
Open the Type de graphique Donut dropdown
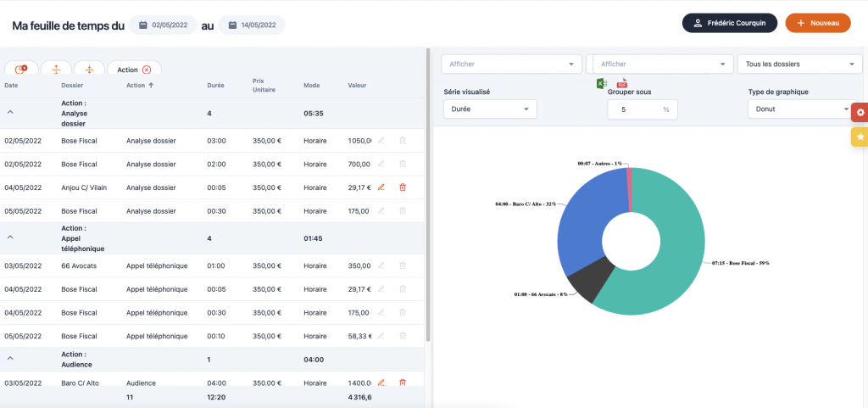click(x=799, y=109)
